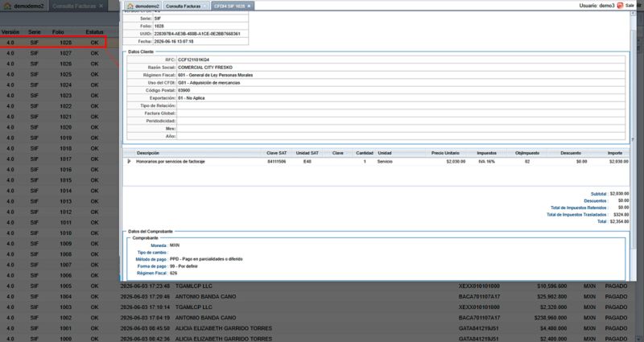Click the Descuento column header

click(571, 153)
